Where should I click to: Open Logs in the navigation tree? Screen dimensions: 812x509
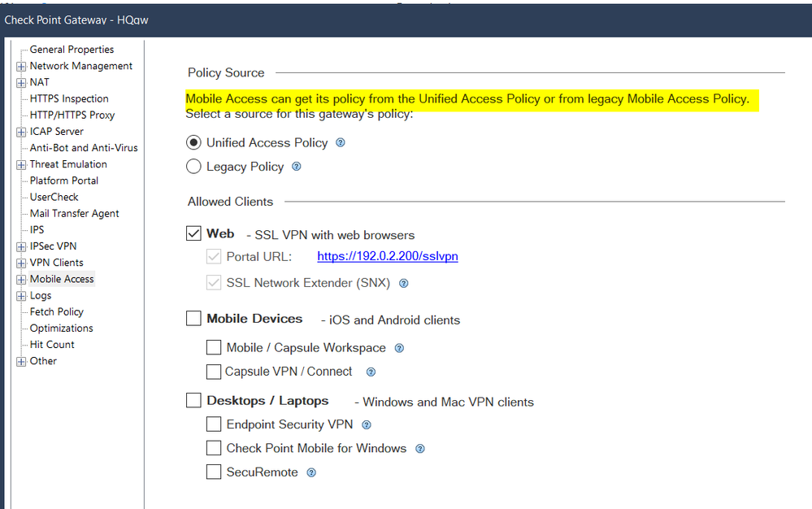click(x=41, y=295)
